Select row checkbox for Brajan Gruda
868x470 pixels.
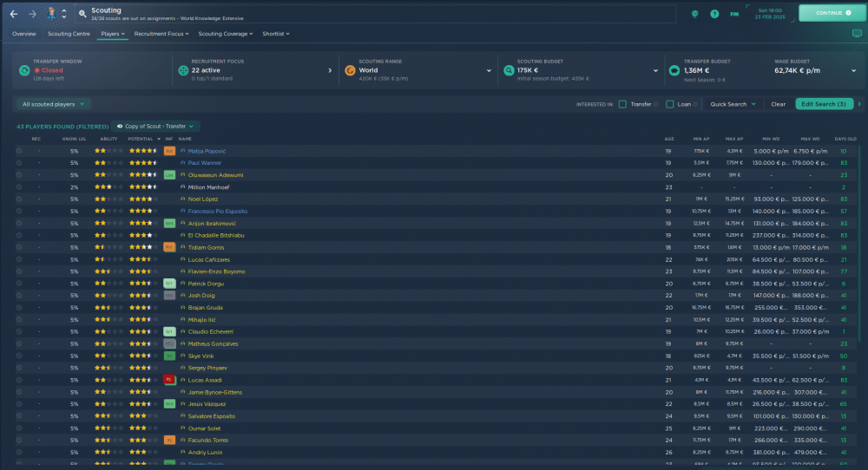pos(19,308)
